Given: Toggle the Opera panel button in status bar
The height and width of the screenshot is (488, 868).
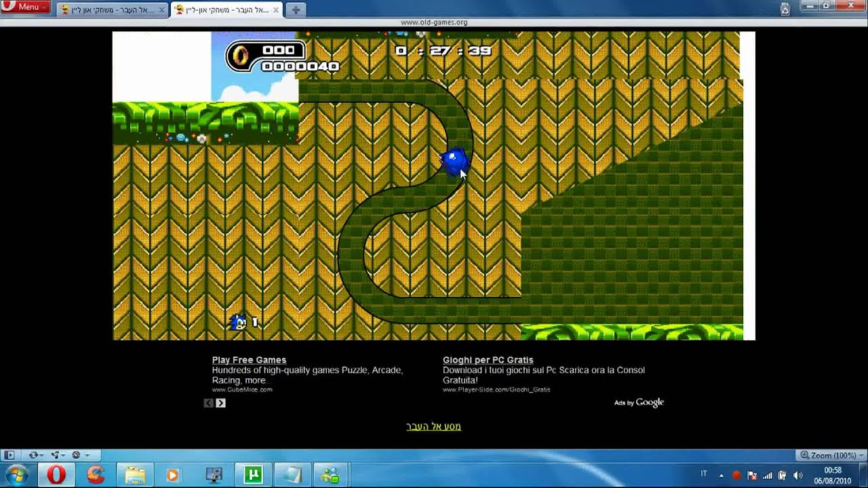Looking at the screenshot, I should tap(9, 455).
